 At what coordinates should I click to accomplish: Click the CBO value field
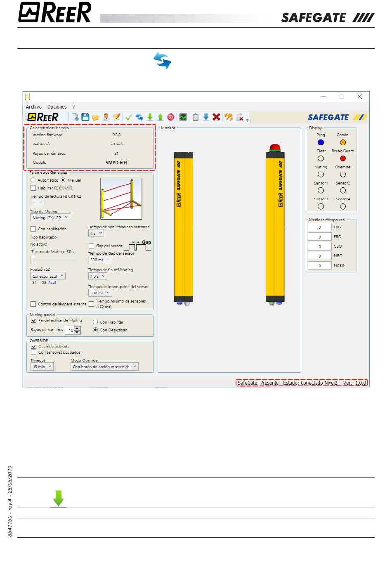[x=319, y=246]
